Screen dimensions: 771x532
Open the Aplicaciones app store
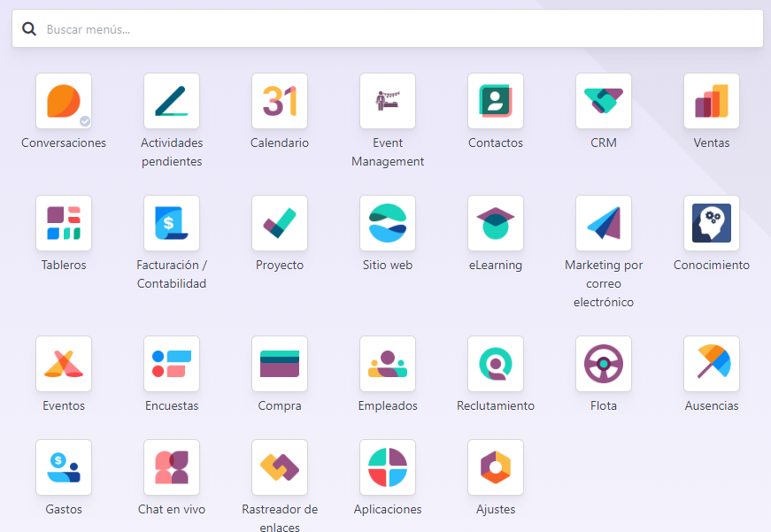(388, 467)
